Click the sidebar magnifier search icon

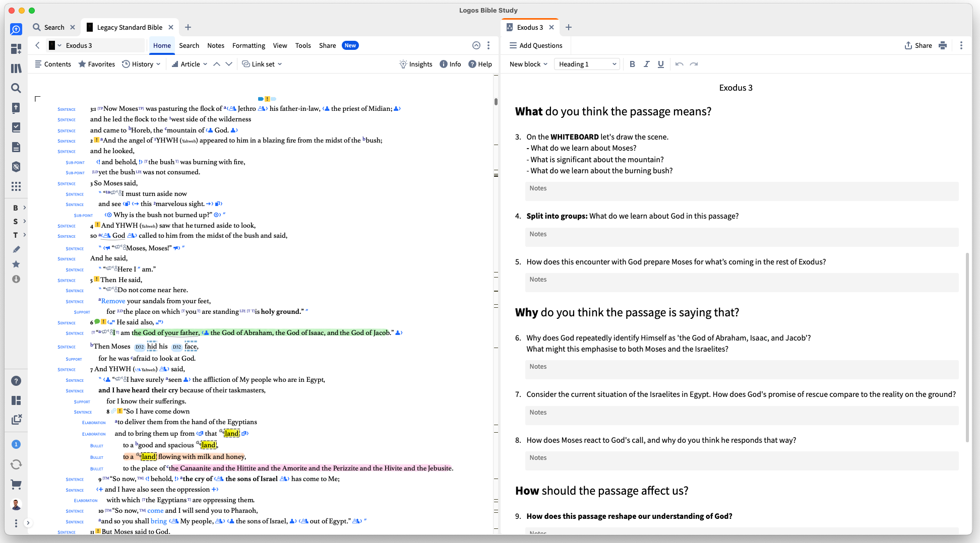pyautogui.click(x=16, y=88)
